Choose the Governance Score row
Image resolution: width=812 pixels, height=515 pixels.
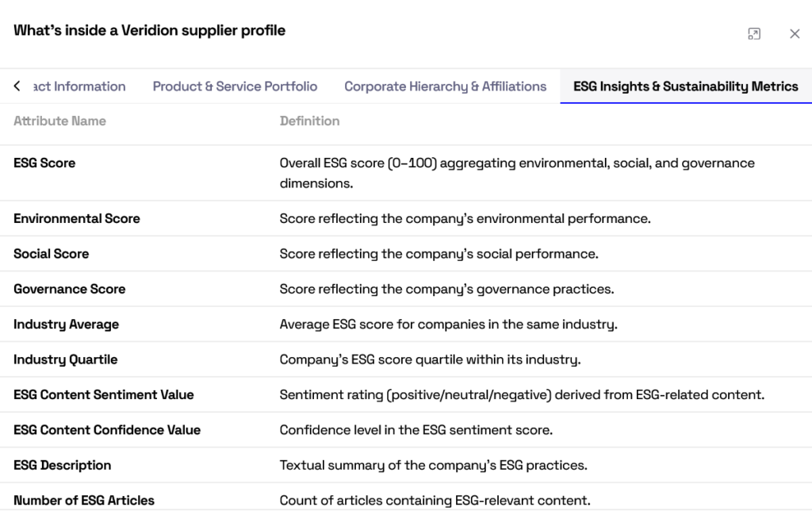(x=69, y=290)
